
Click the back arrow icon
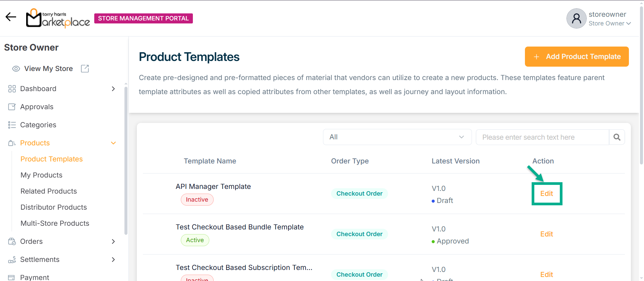pos(11,17)
